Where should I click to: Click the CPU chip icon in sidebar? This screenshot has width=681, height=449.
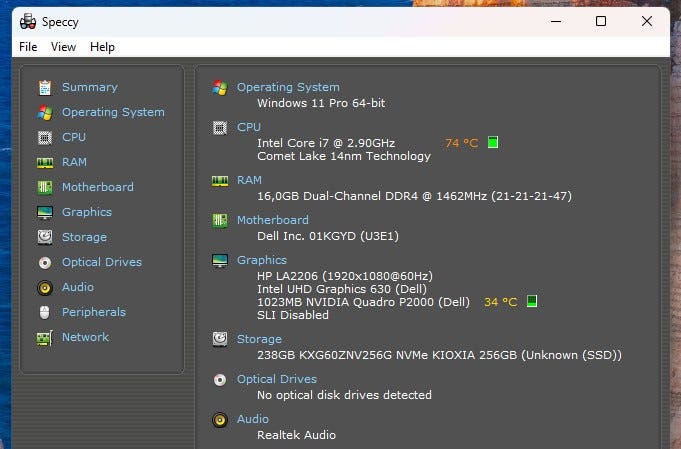[x=45, y=138]
